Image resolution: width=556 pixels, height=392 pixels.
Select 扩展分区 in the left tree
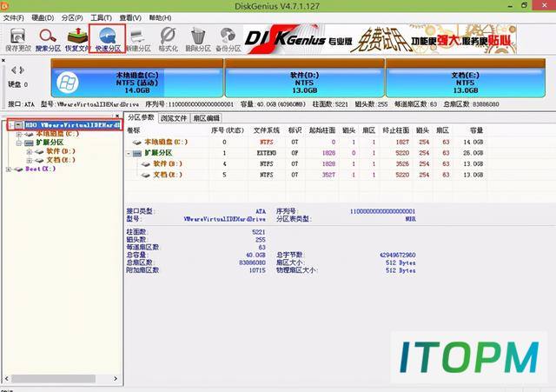coord(50,143)
